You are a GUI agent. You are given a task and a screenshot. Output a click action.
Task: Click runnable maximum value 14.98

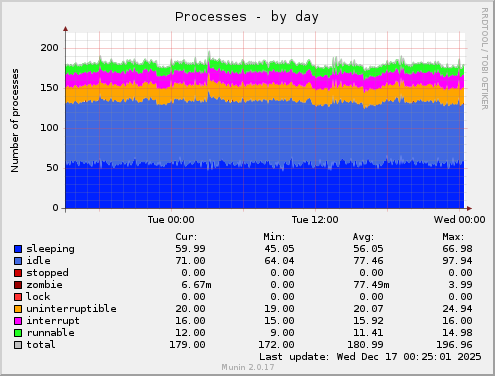tap(457, 333)
